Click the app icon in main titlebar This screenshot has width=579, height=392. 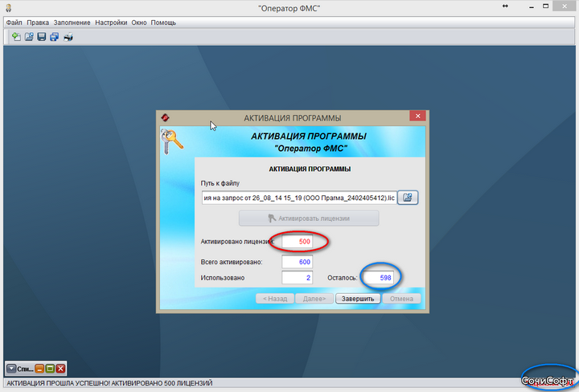click(8, 7)
